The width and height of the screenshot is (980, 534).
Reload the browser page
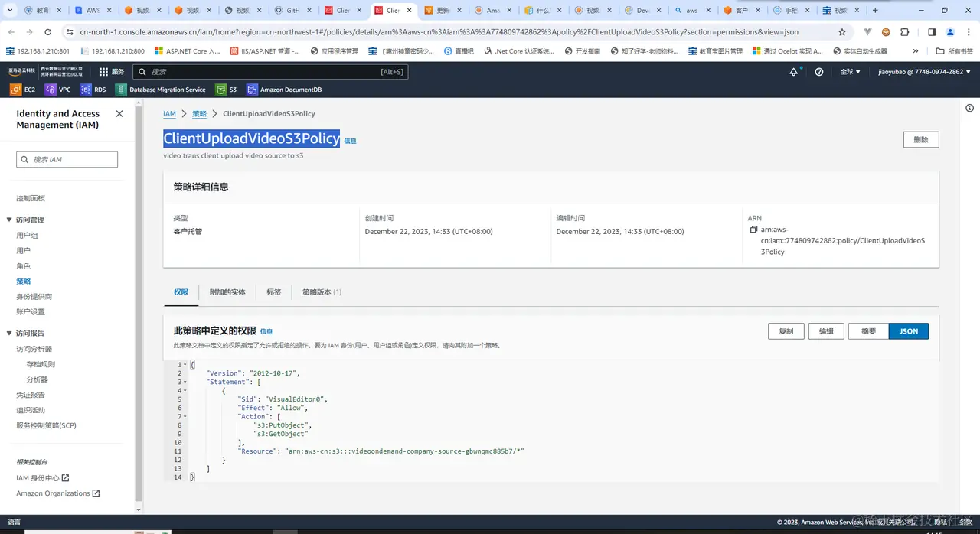(x=47, y=32)
